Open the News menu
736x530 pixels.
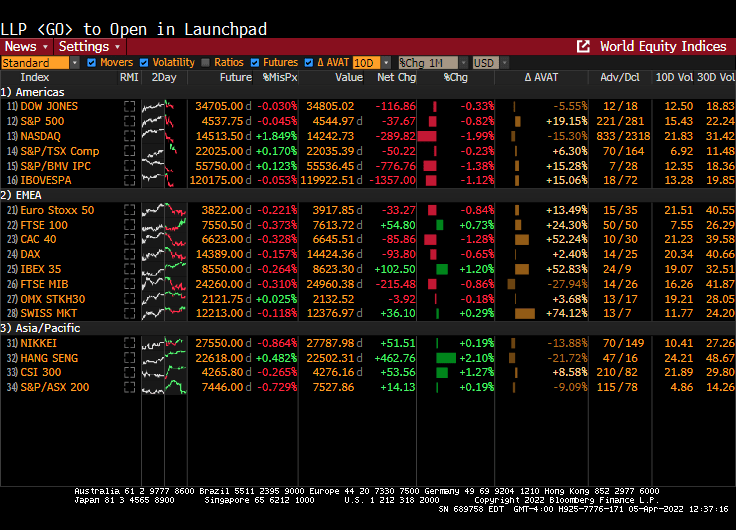pyautogui.click(x=24, y=47)
